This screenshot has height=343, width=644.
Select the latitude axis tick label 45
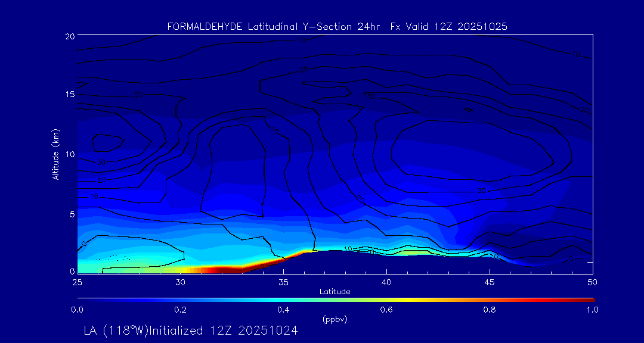[490, 282]
